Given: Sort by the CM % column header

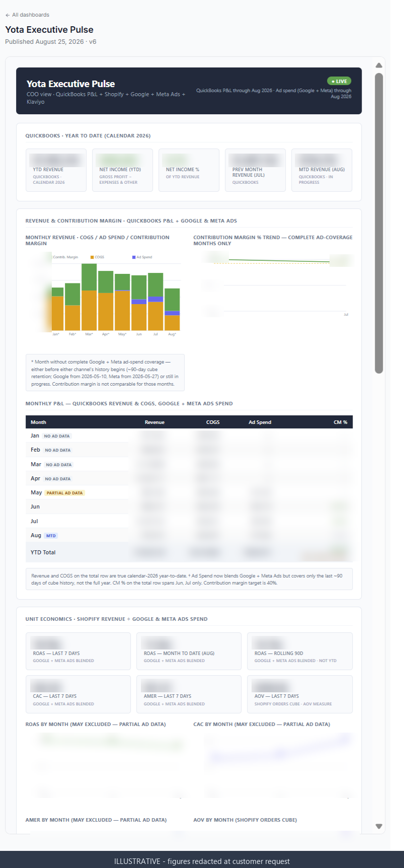Looking at the screenshot, I should coord(341,422).
